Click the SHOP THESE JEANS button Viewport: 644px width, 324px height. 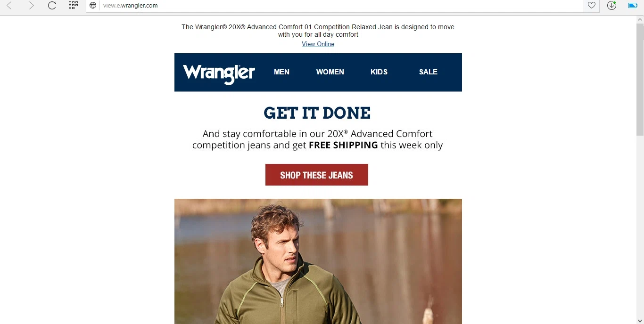pyautogui.click(x=317, y=175)
